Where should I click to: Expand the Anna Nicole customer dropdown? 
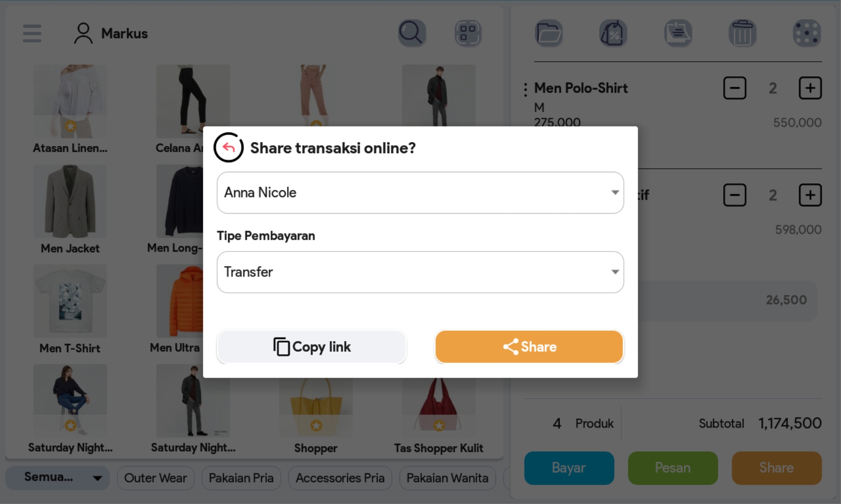click(x=420, y=193)
